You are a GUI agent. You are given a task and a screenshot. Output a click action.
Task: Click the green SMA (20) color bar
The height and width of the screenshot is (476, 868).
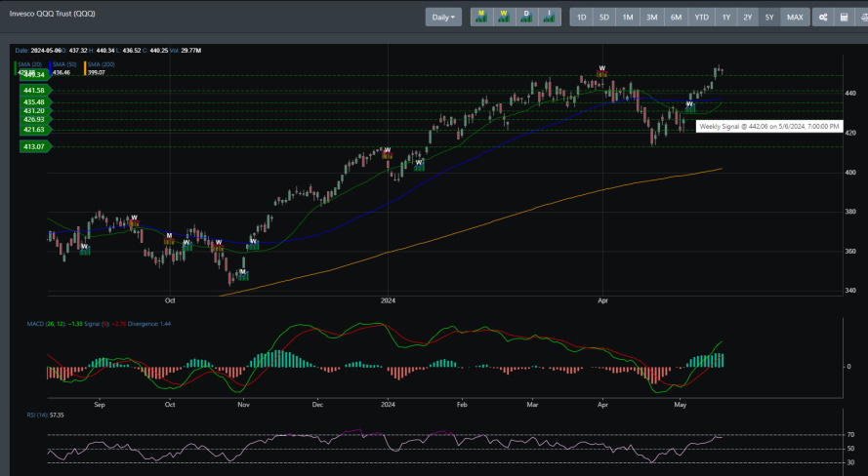tap(16, 68)
